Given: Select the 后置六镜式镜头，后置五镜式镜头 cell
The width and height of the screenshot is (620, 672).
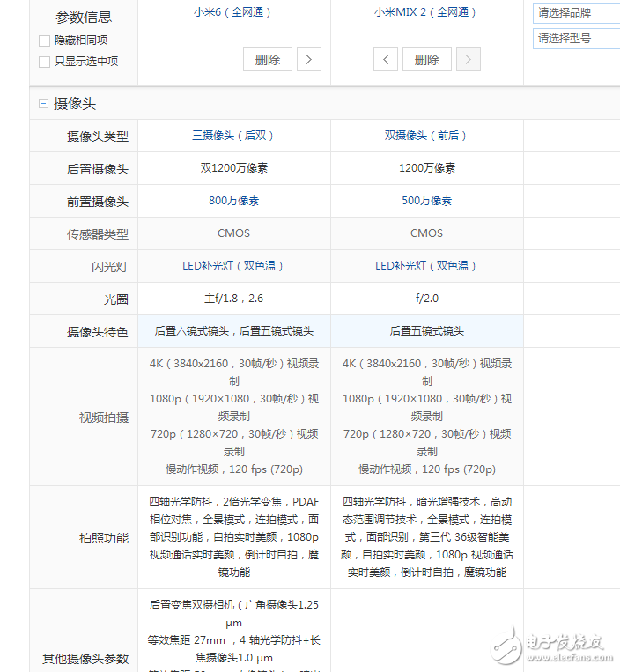Looking at the screenshot, I should click(234, 331).
